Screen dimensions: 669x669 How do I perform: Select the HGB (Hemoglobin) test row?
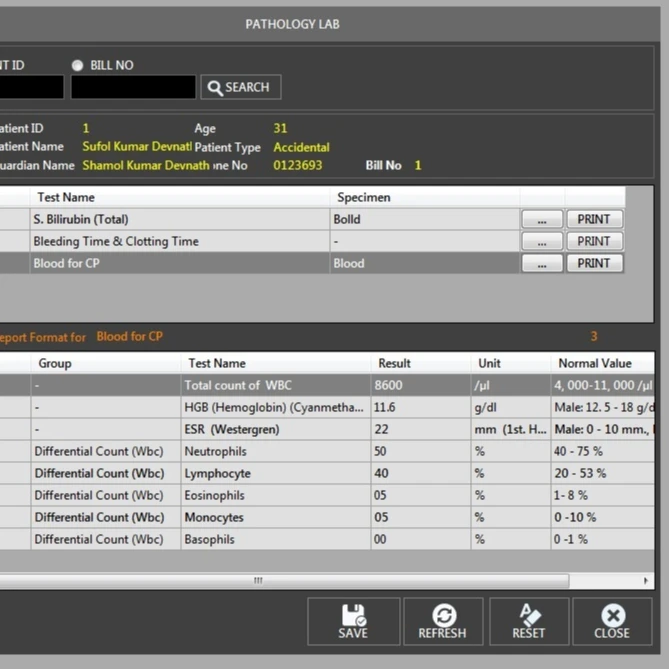[327, 407]
